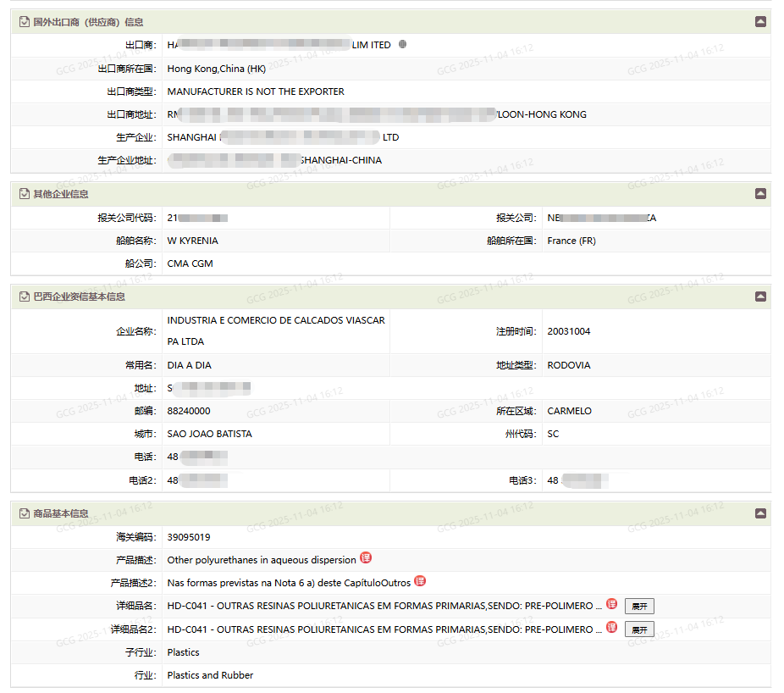Click the ship name W KYRENIA
The height and width of the screenshot is (693, 784).
coord(193,241)
